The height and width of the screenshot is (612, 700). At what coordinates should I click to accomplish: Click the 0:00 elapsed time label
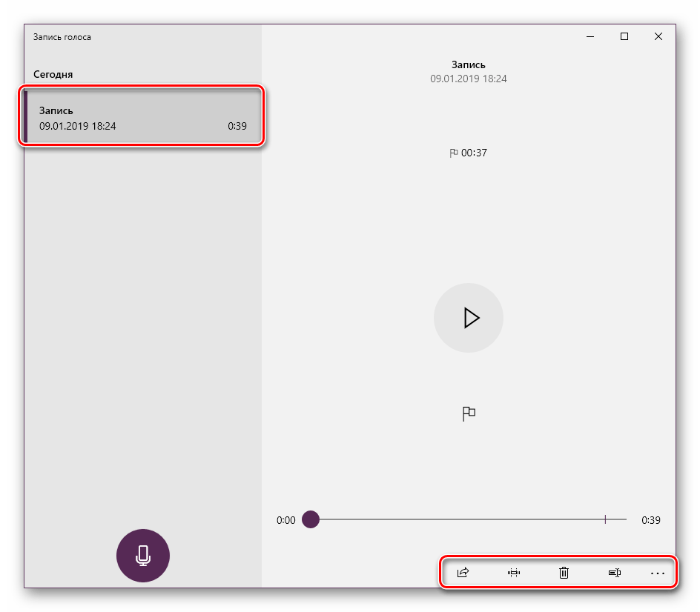click(x=286, y=520)
